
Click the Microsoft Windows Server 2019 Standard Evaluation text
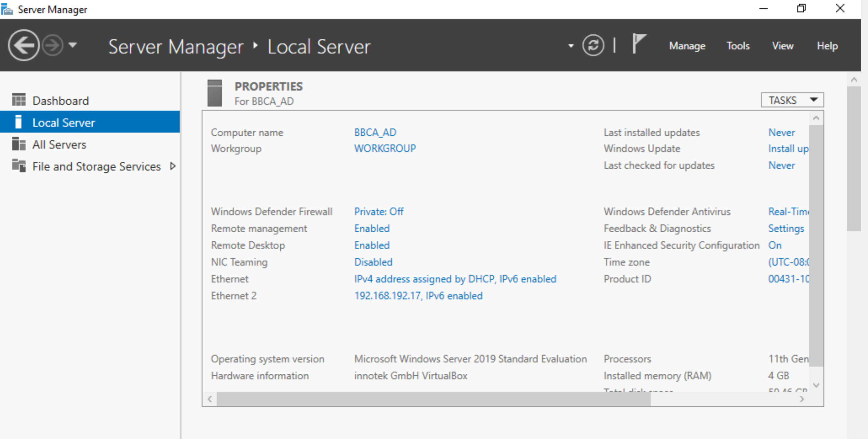pyautogui.click(x=470, y=359)
